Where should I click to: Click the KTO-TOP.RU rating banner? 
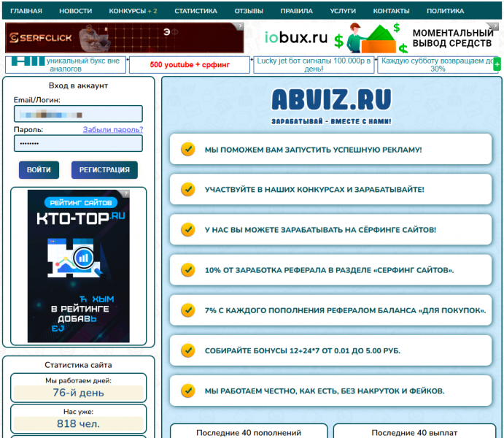pyautogui.click(x=79, y=266)
